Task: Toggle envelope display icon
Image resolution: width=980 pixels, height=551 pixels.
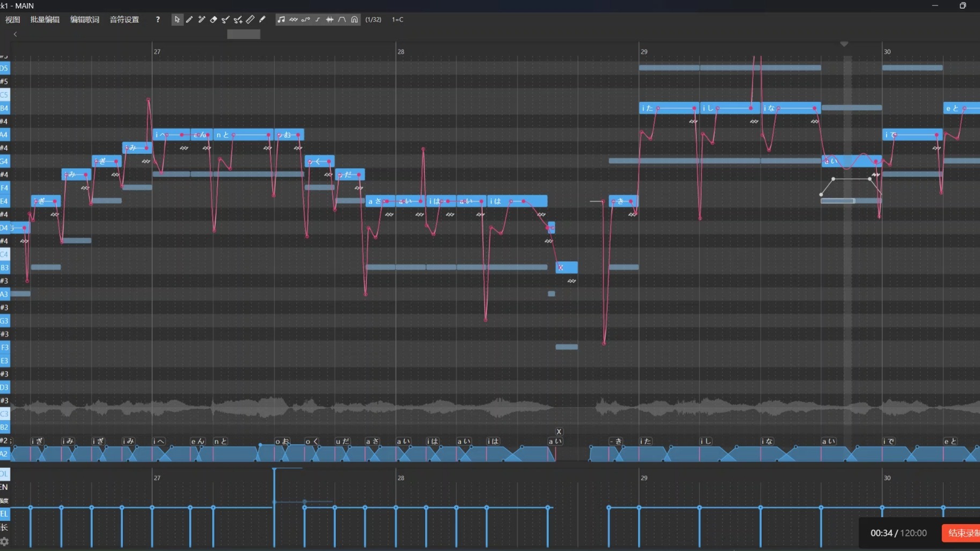Action: pyautogui.click(x=342, y=19)
